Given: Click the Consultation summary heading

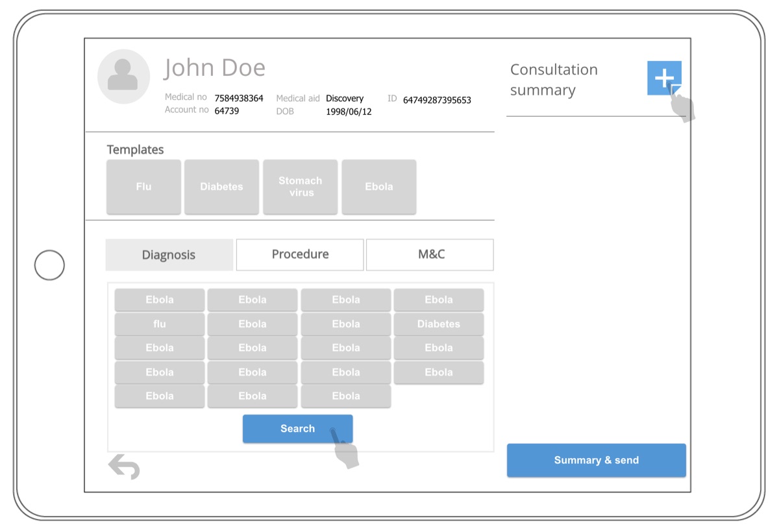Looking at the screenshot, I should click(554, 80).
